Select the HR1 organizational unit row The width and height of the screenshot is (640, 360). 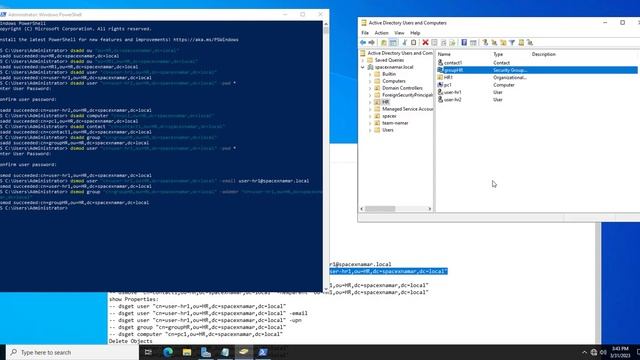pyautogui.click(x=448, y=78)
